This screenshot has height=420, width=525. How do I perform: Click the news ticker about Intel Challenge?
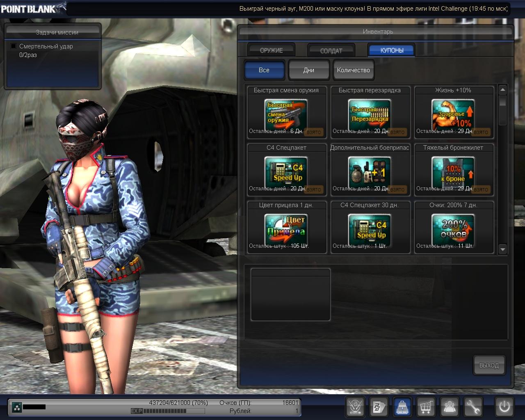(x=374, y=9)
